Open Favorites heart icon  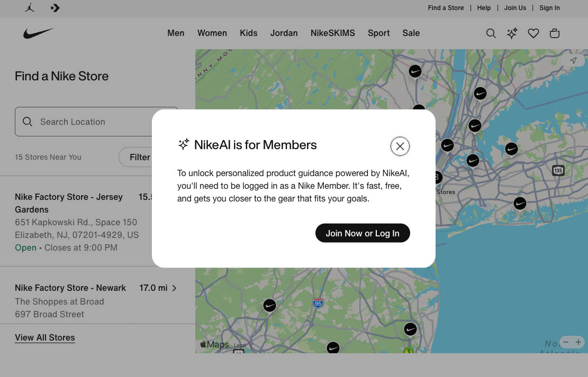tap(533, 33)
